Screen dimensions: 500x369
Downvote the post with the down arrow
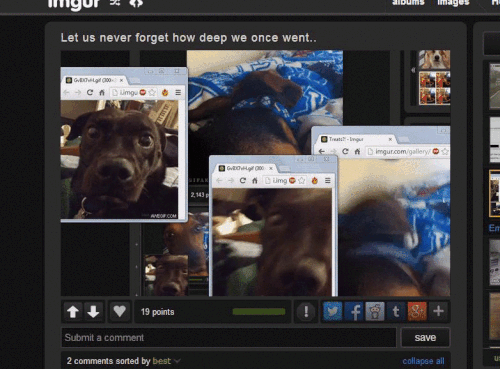coord(93,312)
